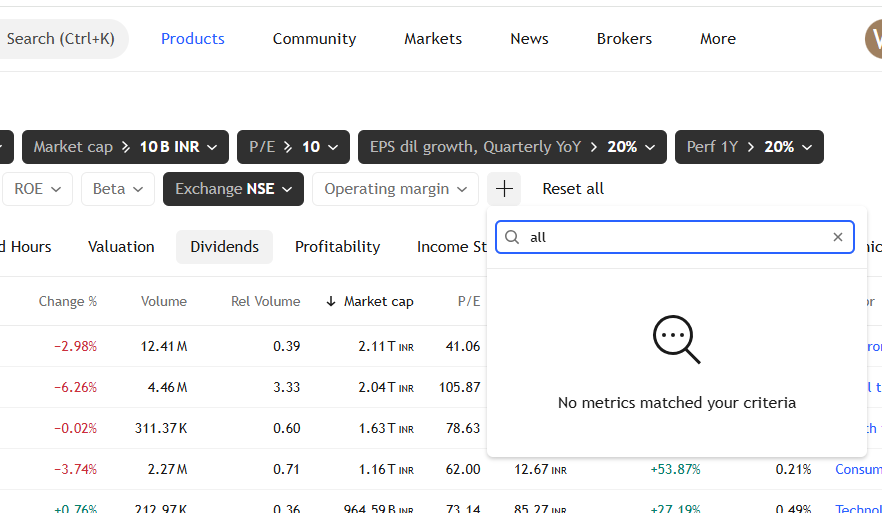Open the Markets menu
This screenshot has height=513, width=882.
433,39
